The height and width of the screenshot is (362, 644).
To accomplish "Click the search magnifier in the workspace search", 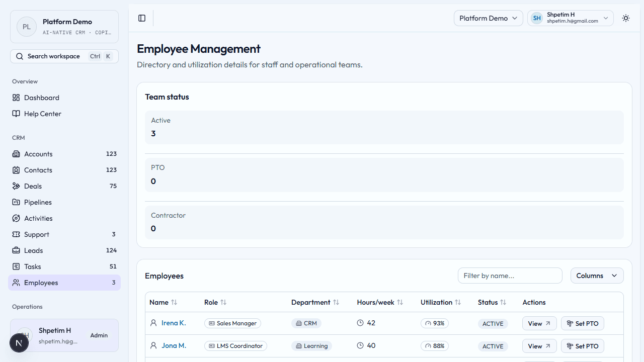I will point(20,56).
